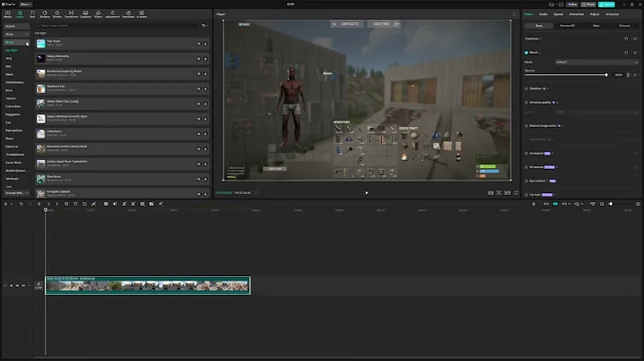Click the marker shield icon in timeline toolbar
Image resolution: width=644 pixels, height=361 pixels.
[75, 204]
